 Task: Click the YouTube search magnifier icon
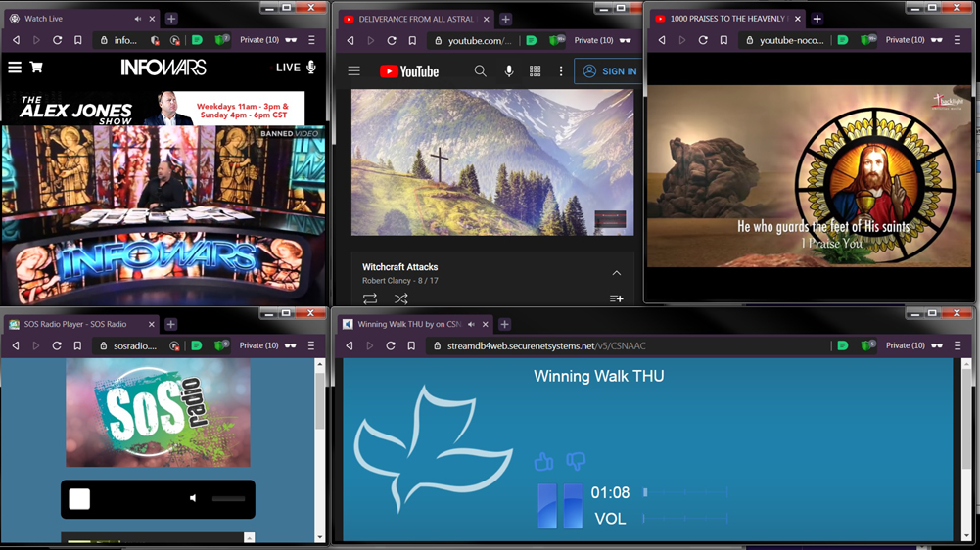point(480,71)
